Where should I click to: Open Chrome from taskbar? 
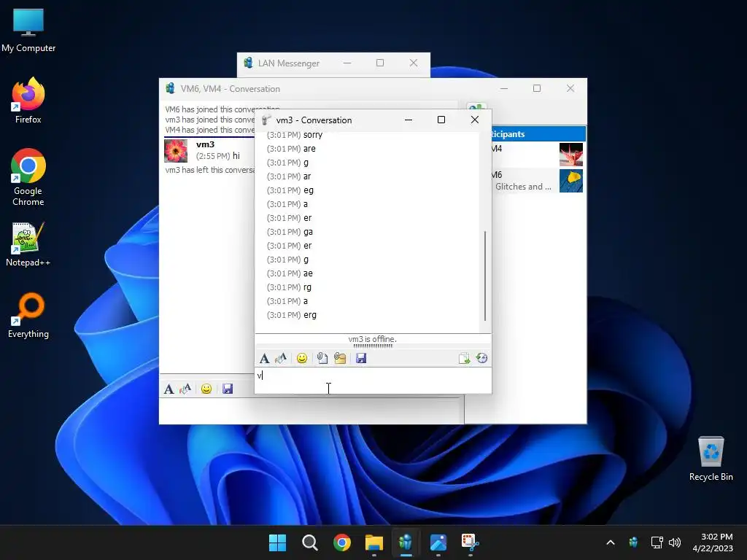click(x=341, y=542)
